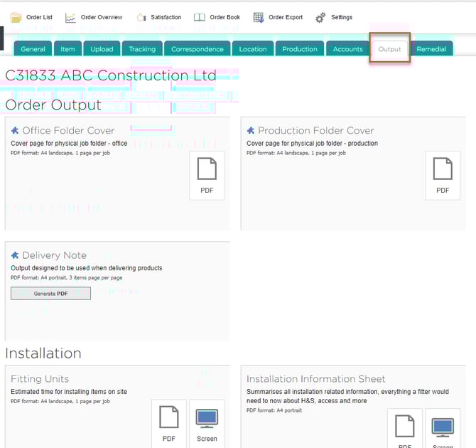Viewport: 476px width, 448px height.
Task: Open the Accounts tab
Action: [x=348, y=49]
